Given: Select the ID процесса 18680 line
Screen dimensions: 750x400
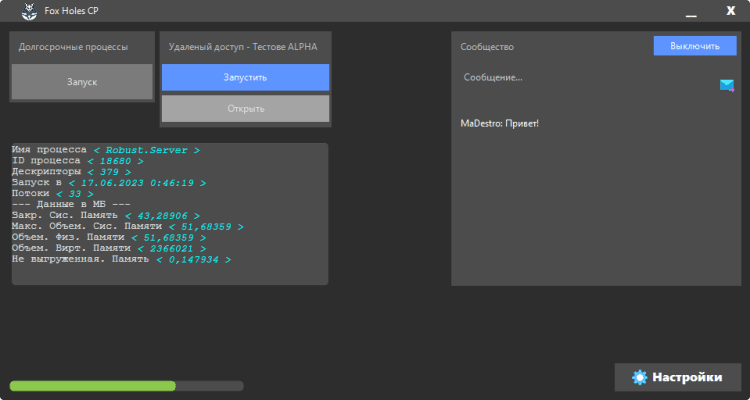Looking at the screenshot, I should pyautogui.click(x=77, y=160).
